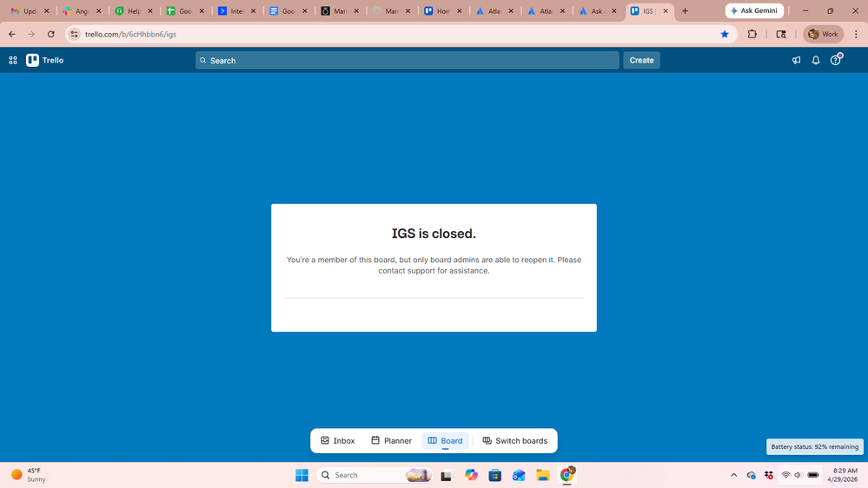Click the Ask Gemini button
Viewport: 868px width, 488px height.
tap(754, 10)
